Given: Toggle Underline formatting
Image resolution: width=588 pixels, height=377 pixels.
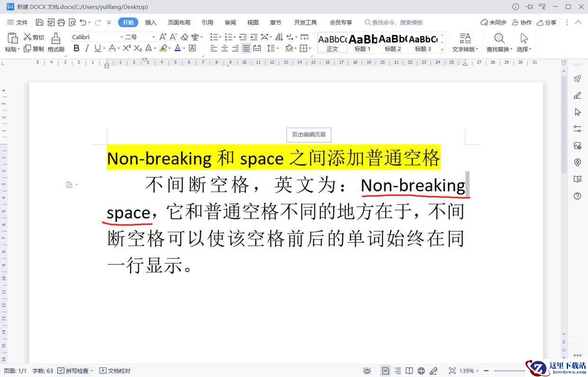Looking at the screenshot, I should tap(98, 48).
